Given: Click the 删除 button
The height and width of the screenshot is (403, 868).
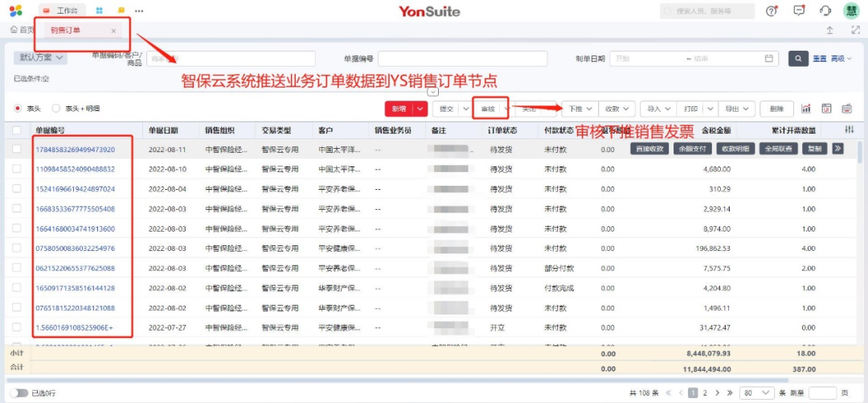Looking at the screenshot, I should (776, 109).
